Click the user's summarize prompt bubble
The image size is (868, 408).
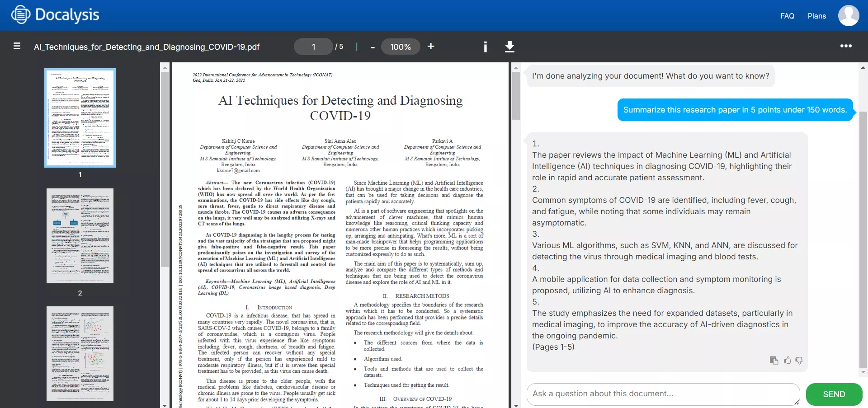735,110
